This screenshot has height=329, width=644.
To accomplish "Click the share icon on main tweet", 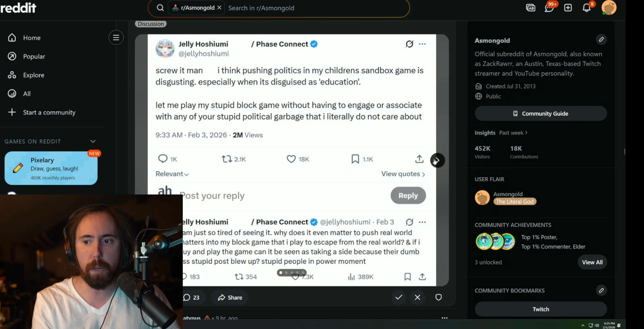I will [x=420, y=159].
